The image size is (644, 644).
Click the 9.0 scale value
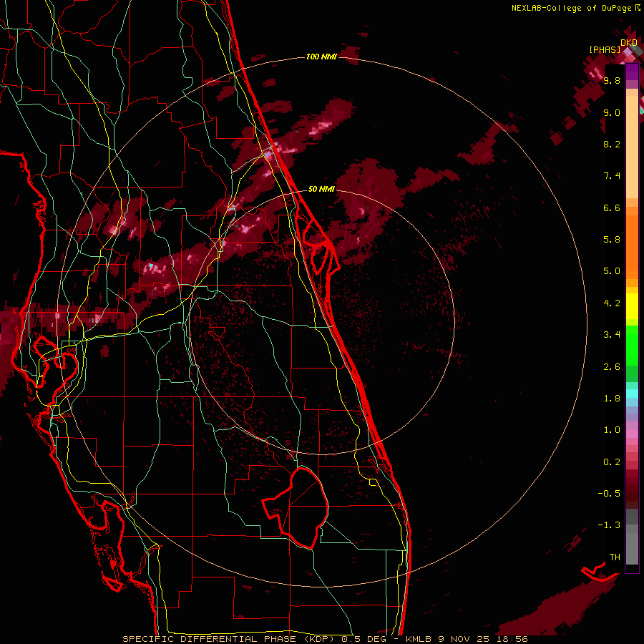612,112
